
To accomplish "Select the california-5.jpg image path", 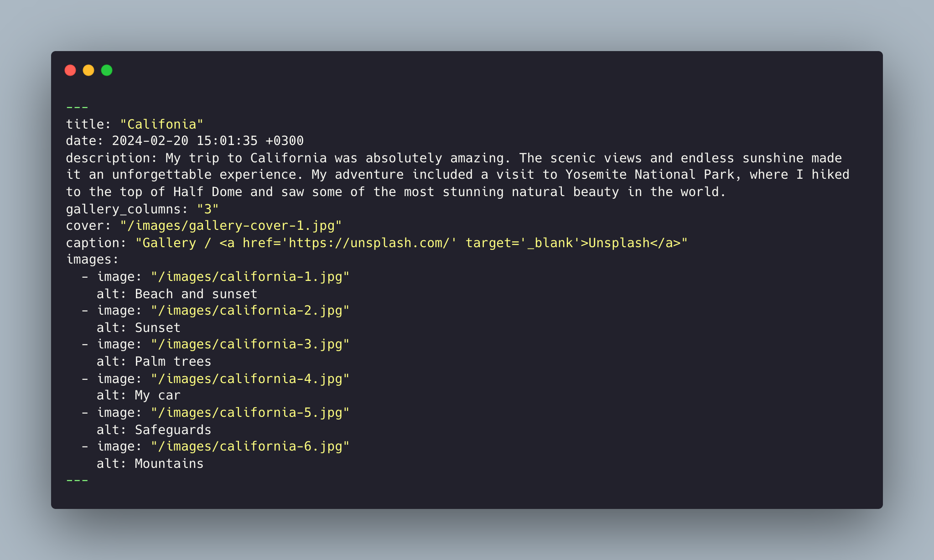I will pyautogui.click(x=250, y=412).
